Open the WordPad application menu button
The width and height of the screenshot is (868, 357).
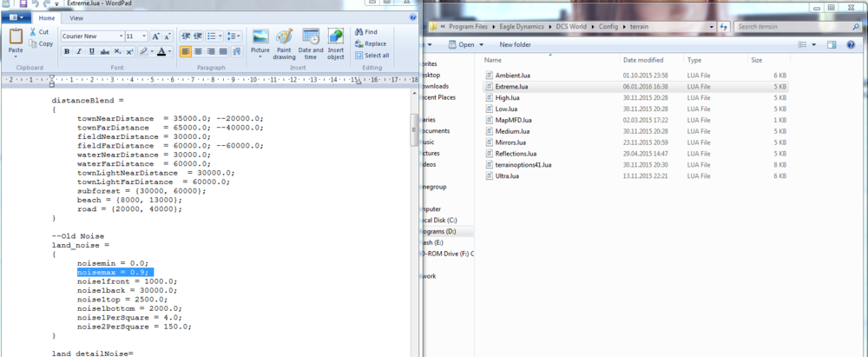point(16,17)
